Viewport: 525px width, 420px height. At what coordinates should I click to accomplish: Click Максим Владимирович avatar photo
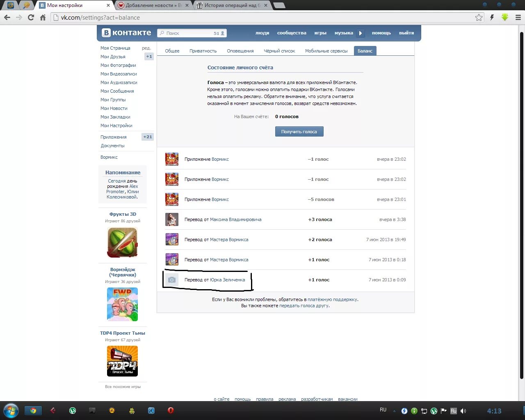172,219
